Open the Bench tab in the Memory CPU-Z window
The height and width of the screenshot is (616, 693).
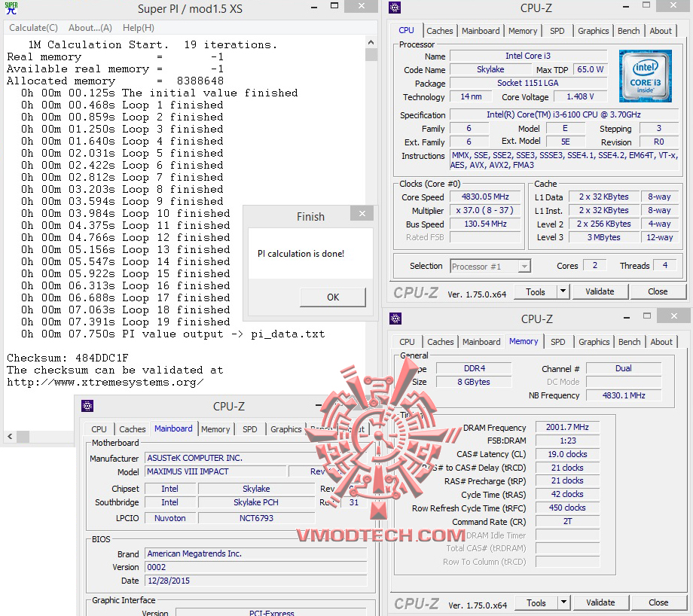[x=629, y=342]
